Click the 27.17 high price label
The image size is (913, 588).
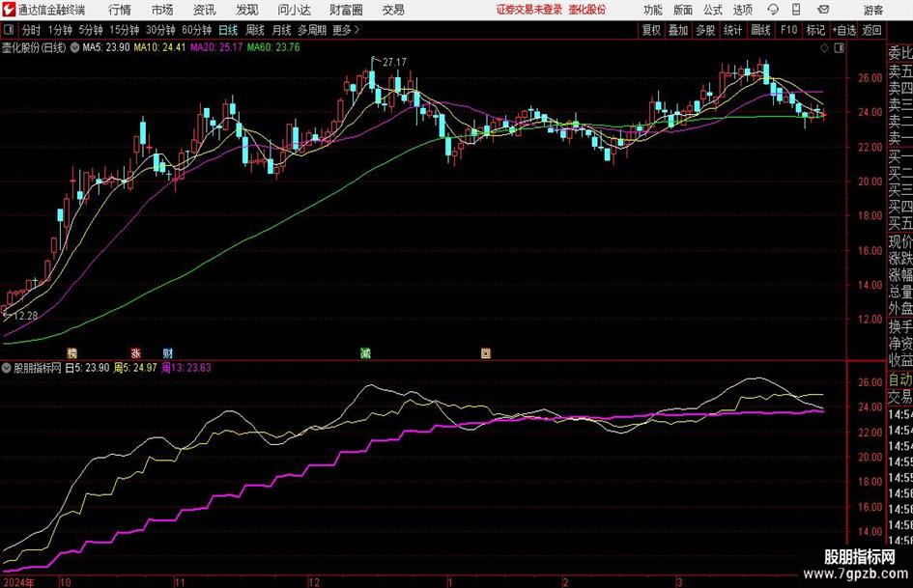tap(395, 62)
